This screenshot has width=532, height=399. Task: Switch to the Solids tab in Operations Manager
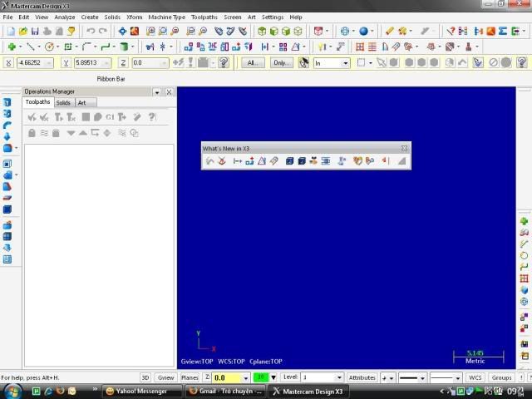(x=63, y=102)
